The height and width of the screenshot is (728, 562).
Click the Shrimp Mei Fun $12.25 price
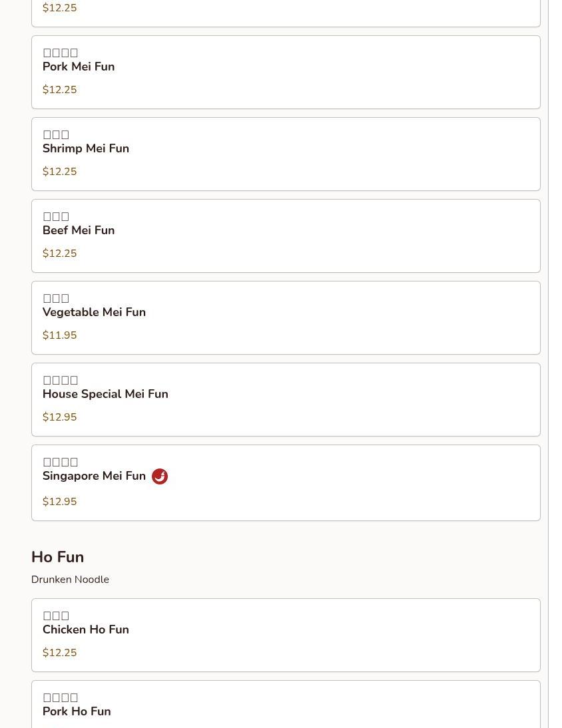(x=59, y=172)
